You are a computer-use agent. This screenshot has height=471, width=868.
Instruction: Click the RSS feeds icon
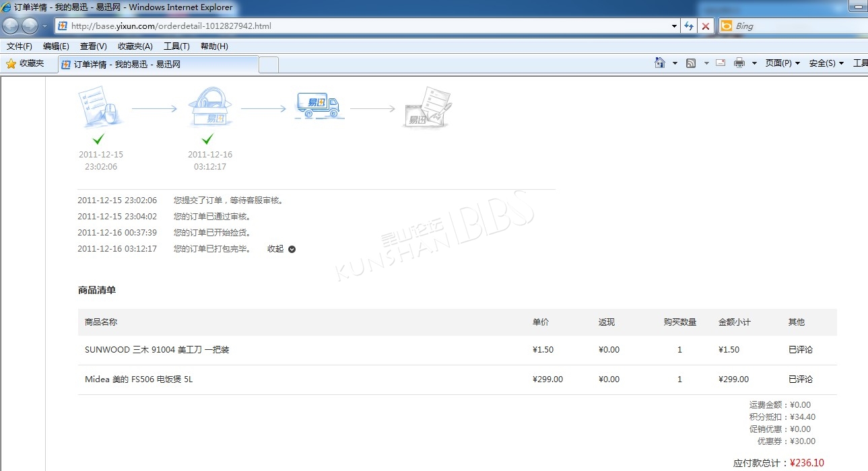click(691, 63)
